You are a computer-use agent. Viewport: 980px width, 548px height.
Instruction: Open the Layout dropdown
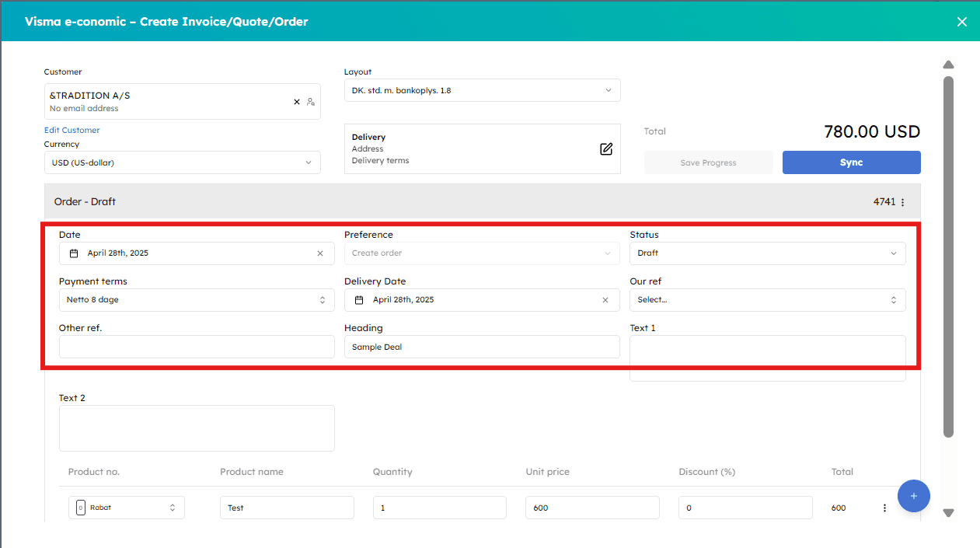tap(482, 90)
